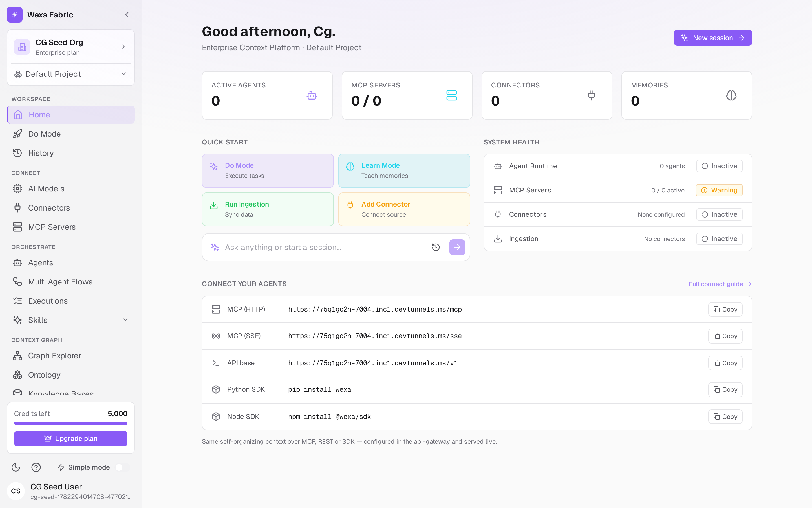This screenshot has width=812, height=508.
Task: Start a New session
Action: [x=713, y=38]
